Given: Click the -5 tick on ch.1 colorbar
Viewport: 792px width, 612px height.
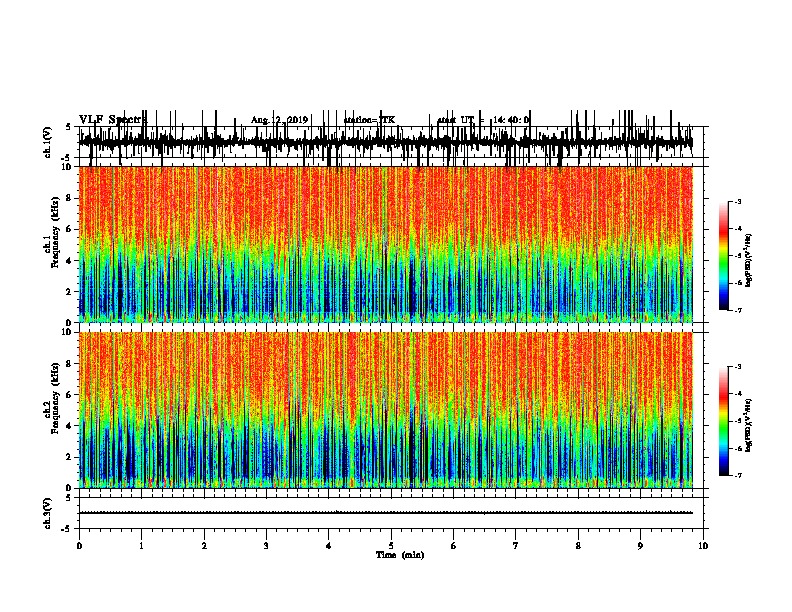Looking at the screenshot, I should pyautogui.click(x=738, y=256).
